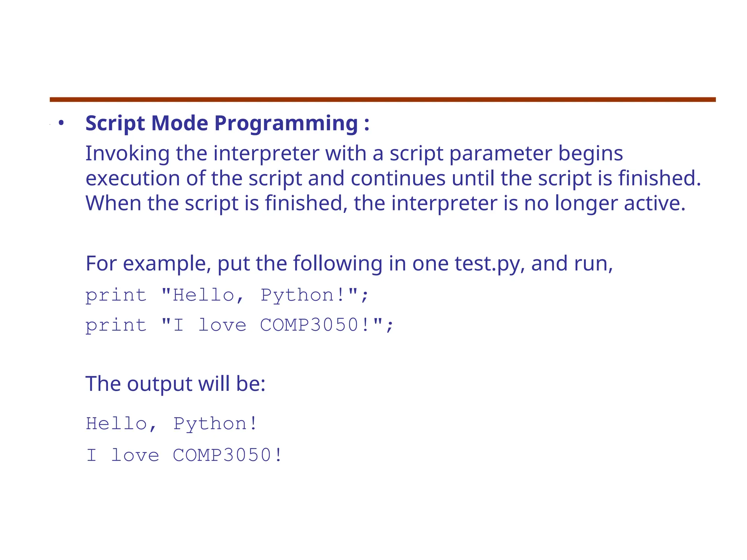747x560 pixels.
Task: Click the word "Invoking" in the paragraph
Action: [127, 153]
